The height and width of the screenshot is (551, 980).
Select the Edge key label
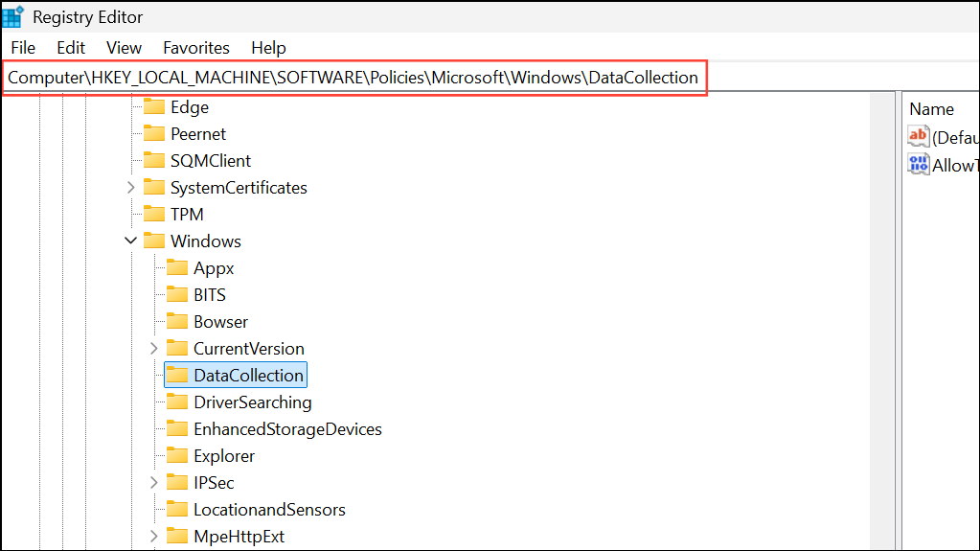click(190, 107)
